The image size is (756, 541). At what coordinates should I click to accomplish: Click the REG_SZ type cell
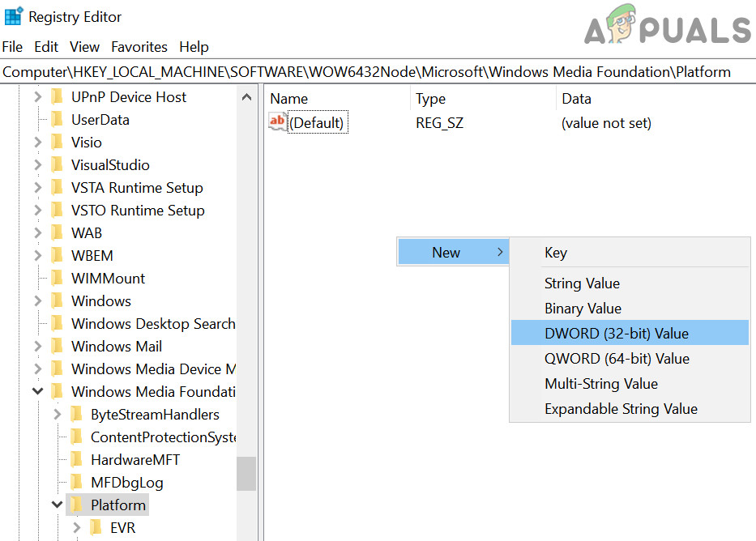pyautogui.click(x=439, y=123)
